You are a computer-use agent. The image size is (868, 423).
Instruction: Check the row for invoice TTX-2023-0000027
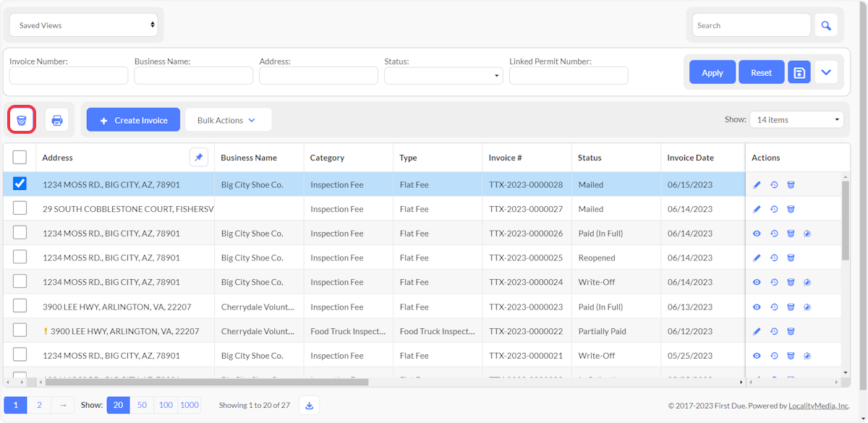click(20, 208)
